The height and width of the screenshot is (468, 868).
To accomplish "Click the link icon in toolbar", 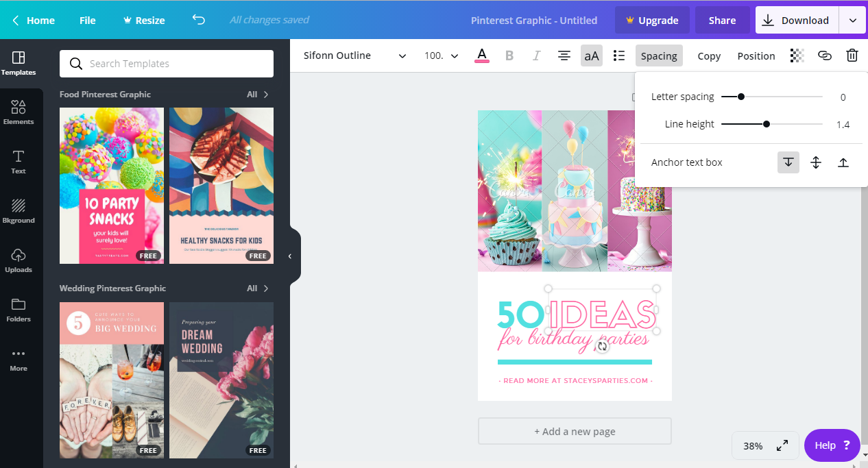I will pos(825,56).
